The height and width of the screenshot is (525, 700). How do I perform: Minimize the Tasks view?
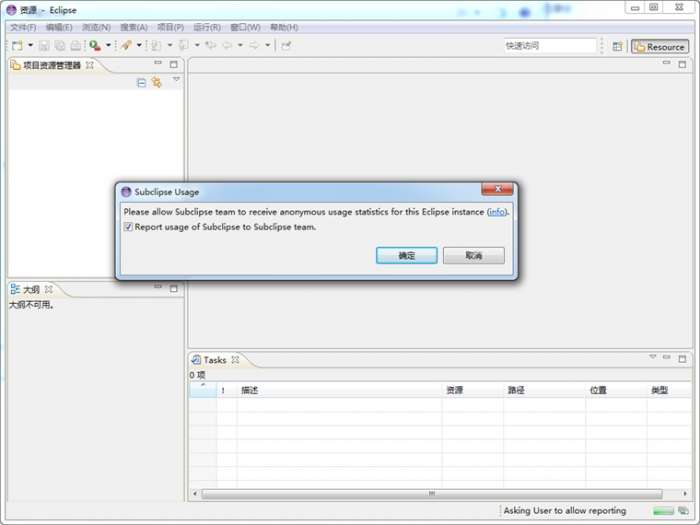667,357
